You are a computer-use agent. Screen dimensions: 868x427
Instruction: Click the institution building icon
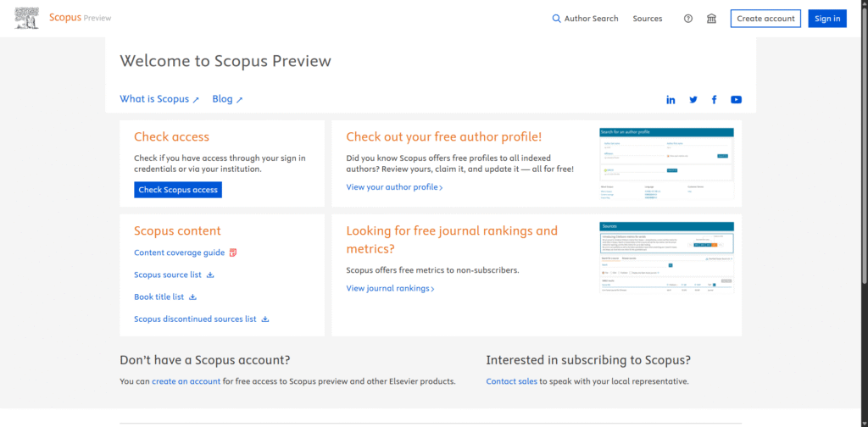click(x=711, y=19)
